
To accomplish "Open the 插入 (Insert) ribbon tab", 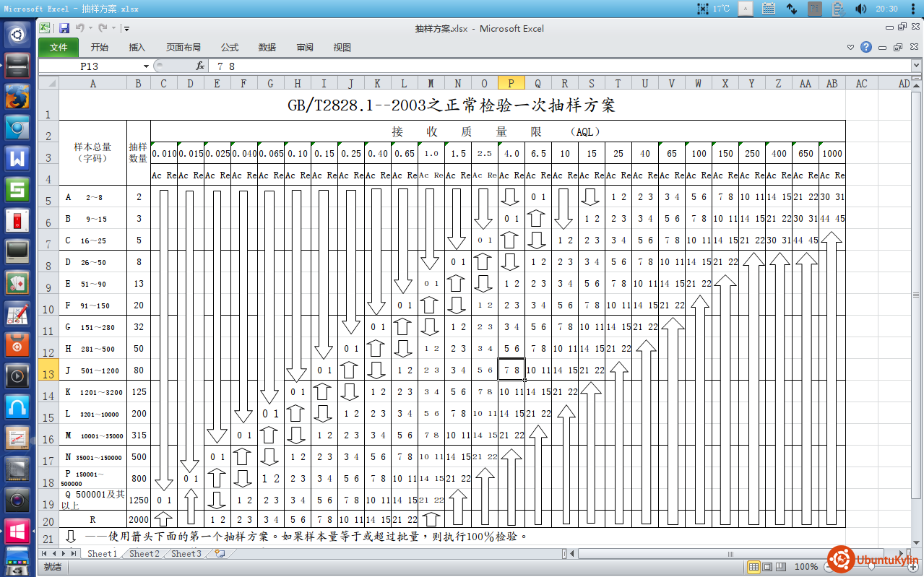I will 137,48.
